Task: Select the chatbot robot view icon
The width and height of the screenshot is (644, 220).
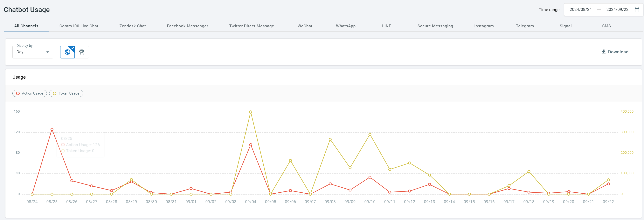Action: [81, 52]
